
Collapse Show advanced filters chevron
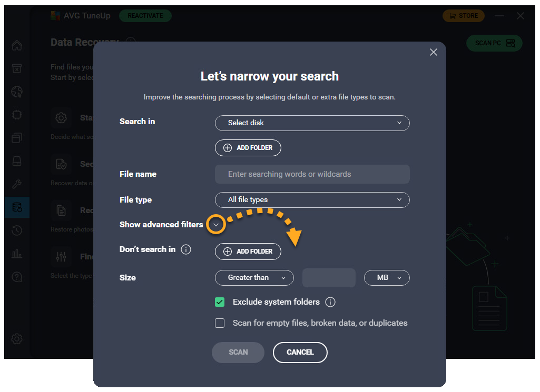tap(216, 225)
